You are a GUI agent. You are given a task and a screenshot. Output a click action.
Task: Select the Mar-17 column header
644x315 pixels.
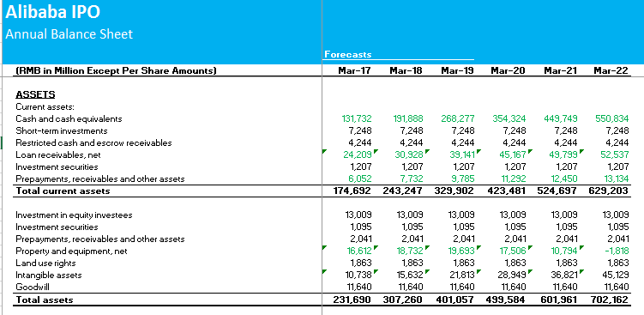pos(354,70)
